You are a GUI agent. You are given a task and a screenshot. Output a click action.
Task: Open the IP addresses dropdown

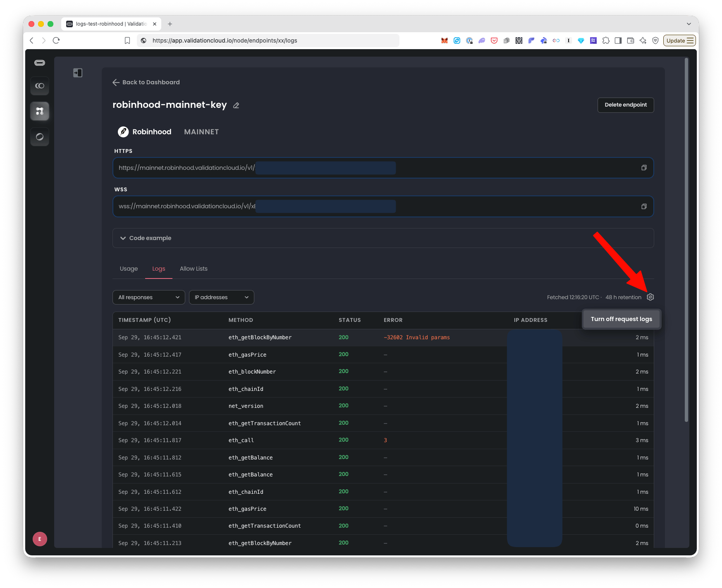[222, 298]
